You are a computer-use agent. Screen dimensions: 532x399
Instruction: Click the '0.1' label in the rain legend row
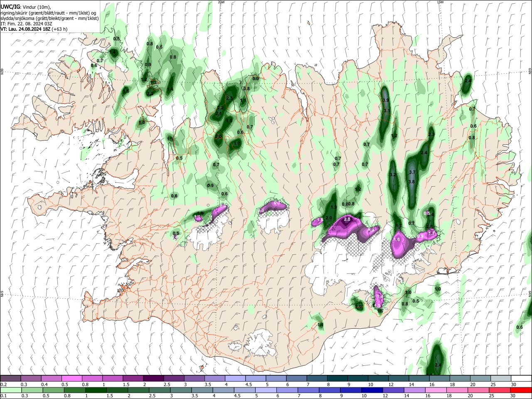click(x=3, y=396)
